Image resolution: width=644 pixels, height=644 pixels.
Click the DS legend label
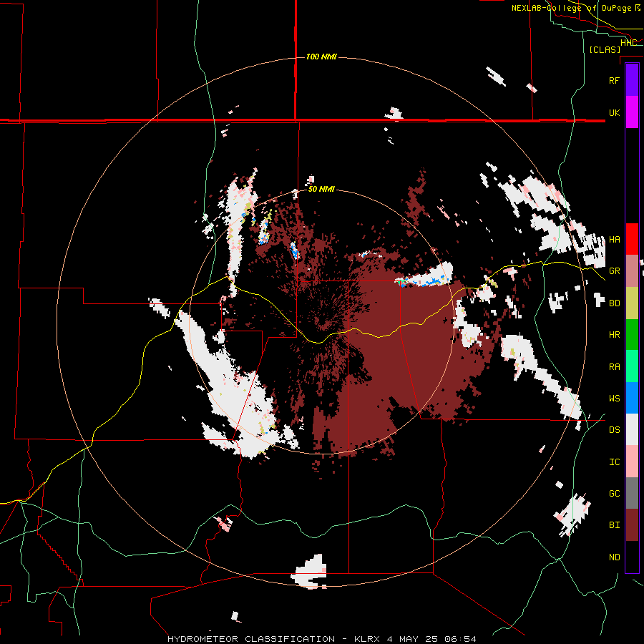click(x=614, y=430)
